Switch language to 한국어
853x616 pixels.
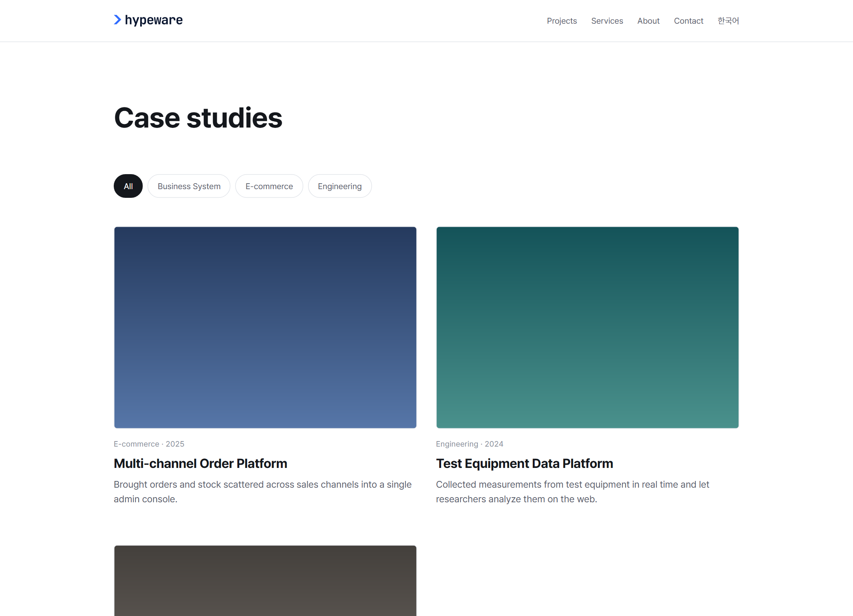coord(728,21)
